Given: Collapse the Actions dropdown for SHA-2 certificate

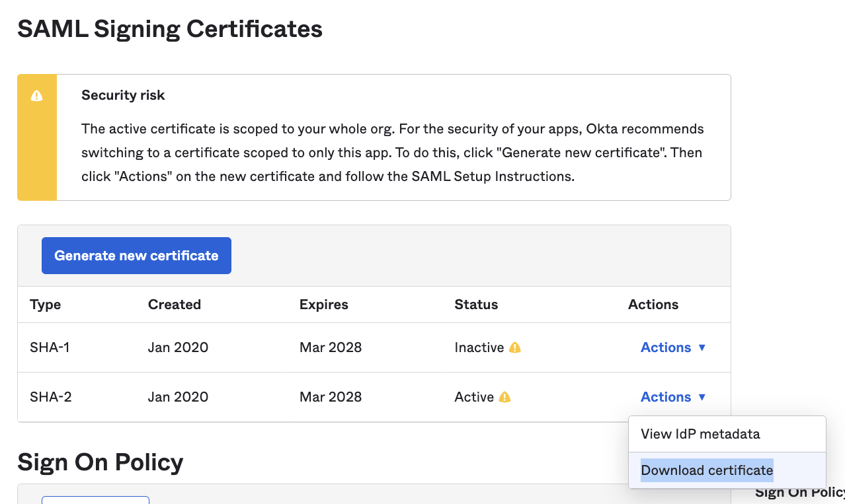Looking at the screenshot, I should [673, 397].
